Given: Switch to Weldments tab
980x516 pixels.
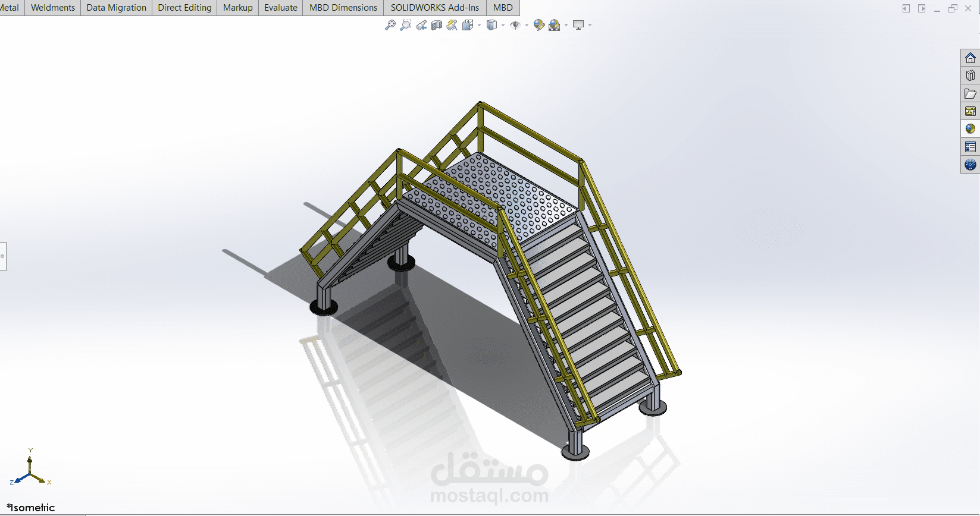Looking at the screenshot, I should click(x=53, y=8).
